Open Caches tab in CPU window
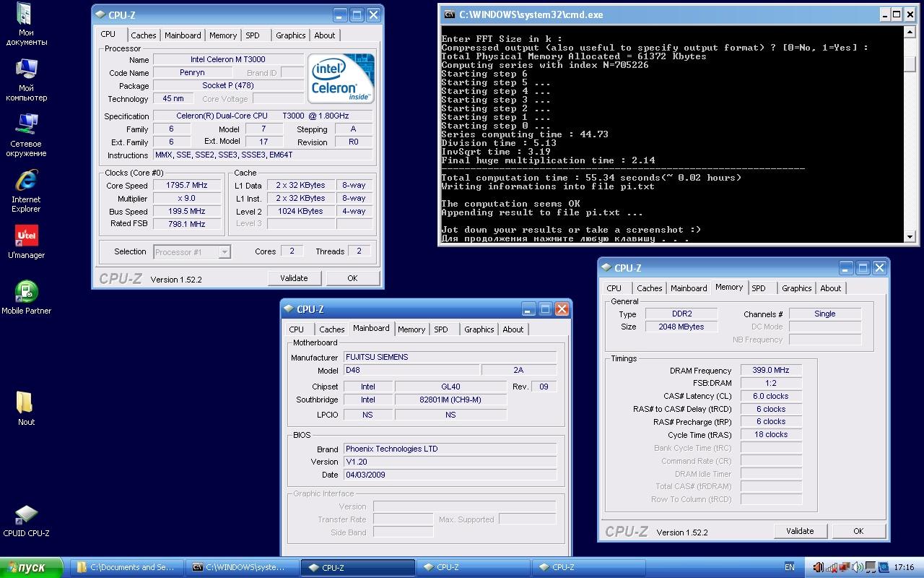 [143, 35]
